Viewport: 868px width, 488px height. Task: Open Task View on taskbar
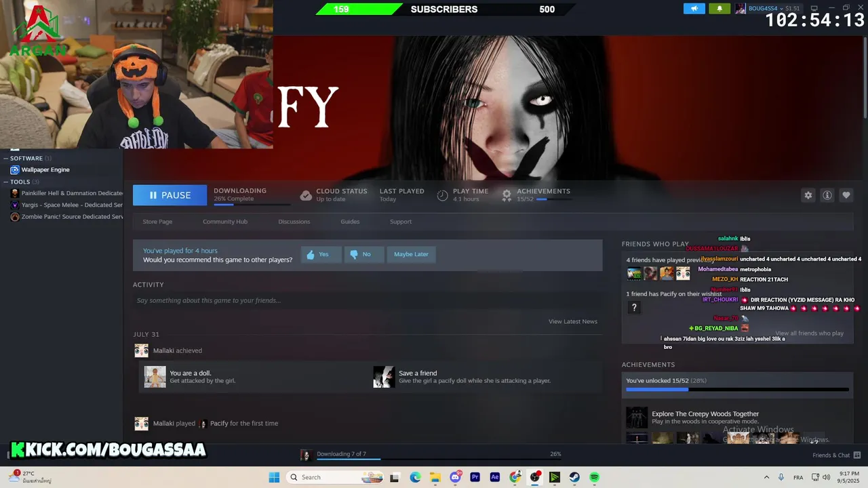pyautogui.click(x=395, y=477)
